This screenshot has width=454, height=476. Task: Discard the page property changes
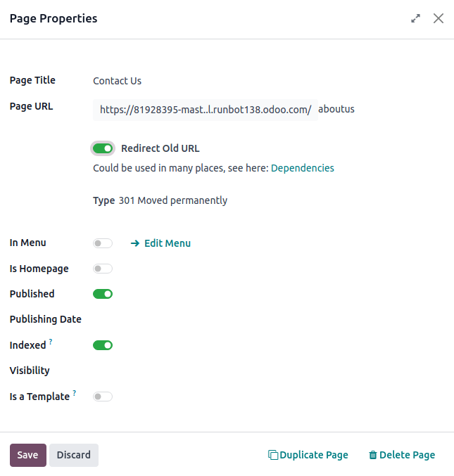click(x=74, y=455)
